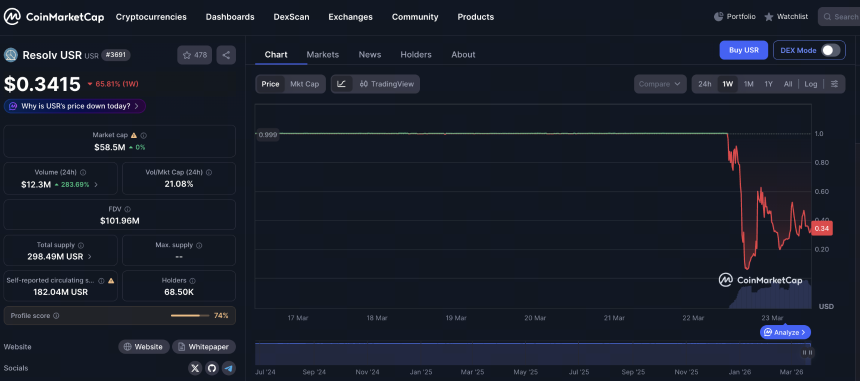Open Dashboards menu
860x381 pixels.
[x=230, y=17]
